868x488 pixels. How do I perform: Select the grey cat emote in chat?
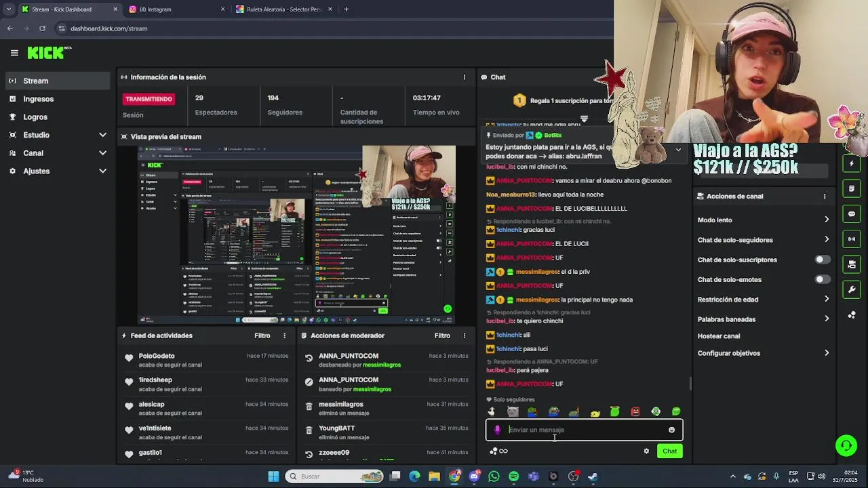click(x=513, y=411)
